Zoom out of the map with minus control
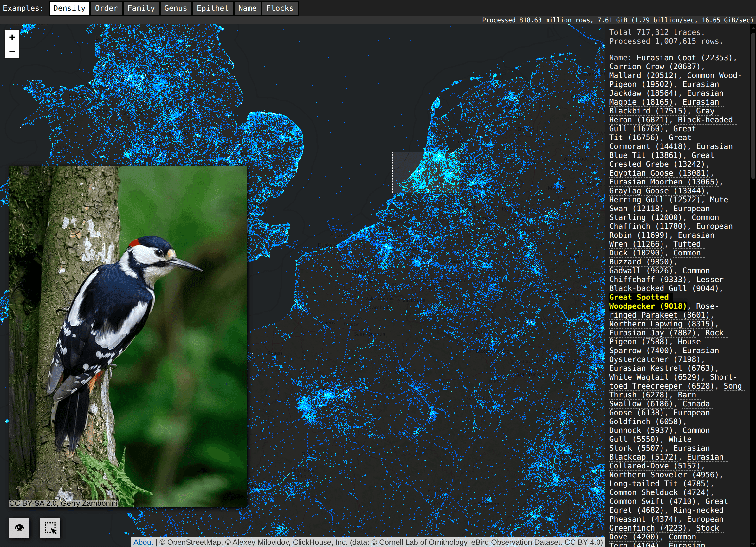 click(12, 52)
